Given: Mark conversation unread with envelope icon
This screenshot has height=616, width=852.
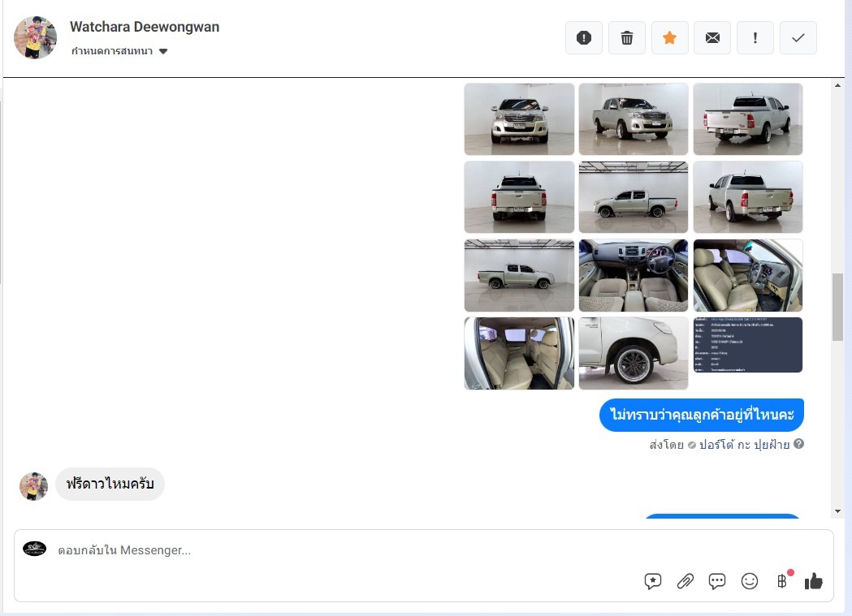Looking at the screenshot, I should pos(712,38).
